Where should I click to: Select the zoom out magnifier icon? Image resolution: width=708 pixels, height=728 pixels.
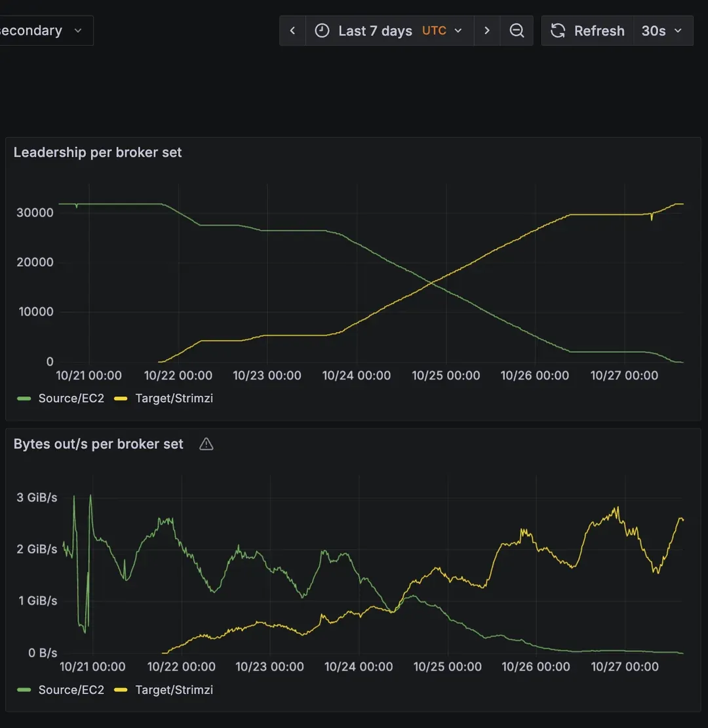pyautogui.click(x=517, y=30)
